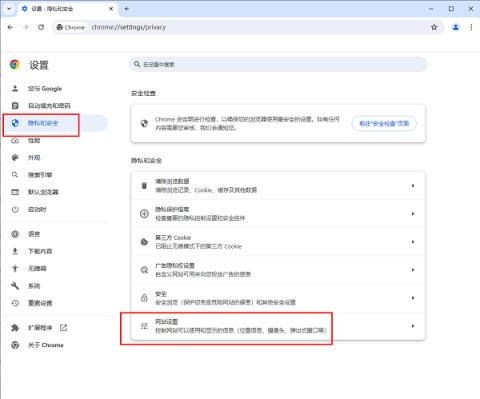The height and width of the screenshot is (399, 480).
Task: Click the Chrome logo beside 设置
Action: coord(15,65)
